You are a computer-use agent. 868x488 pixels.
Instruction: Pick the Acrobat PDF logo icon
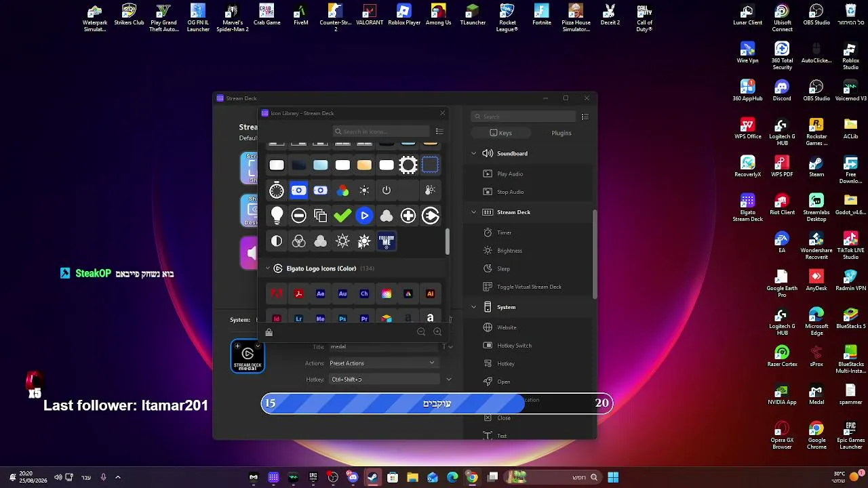coord(298,293)
